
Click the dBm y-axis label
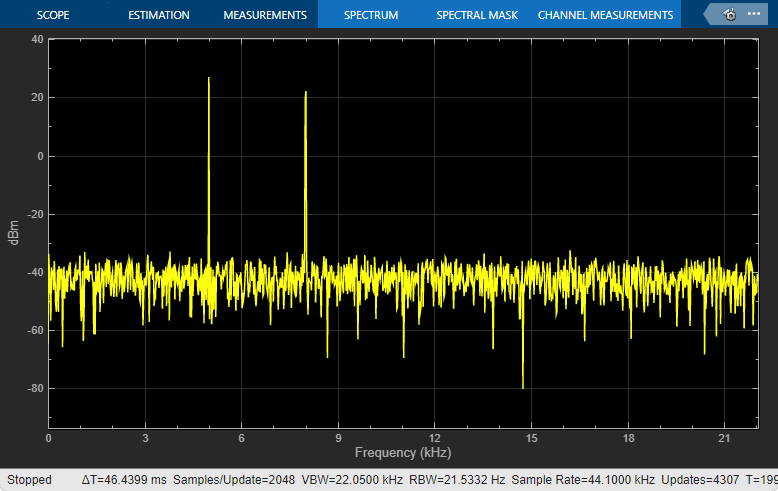pyautogui.click(x=13, y=233)
